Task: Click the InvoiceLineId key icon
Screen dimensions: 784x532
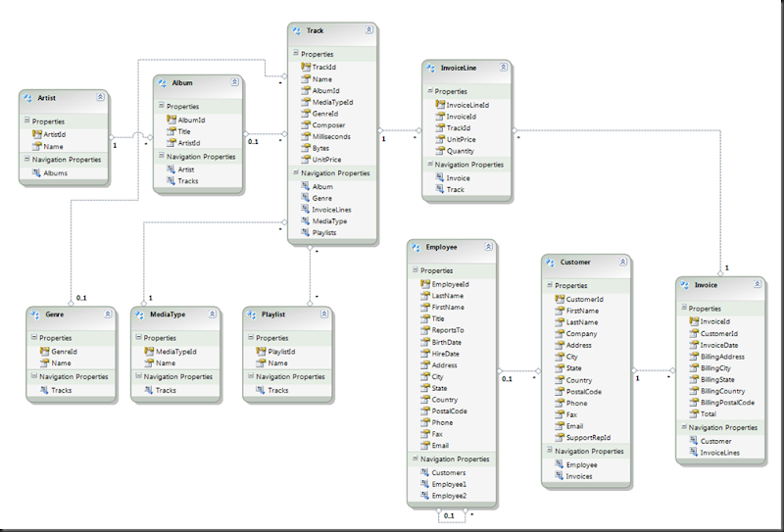Action: click(x=440, y=105)
